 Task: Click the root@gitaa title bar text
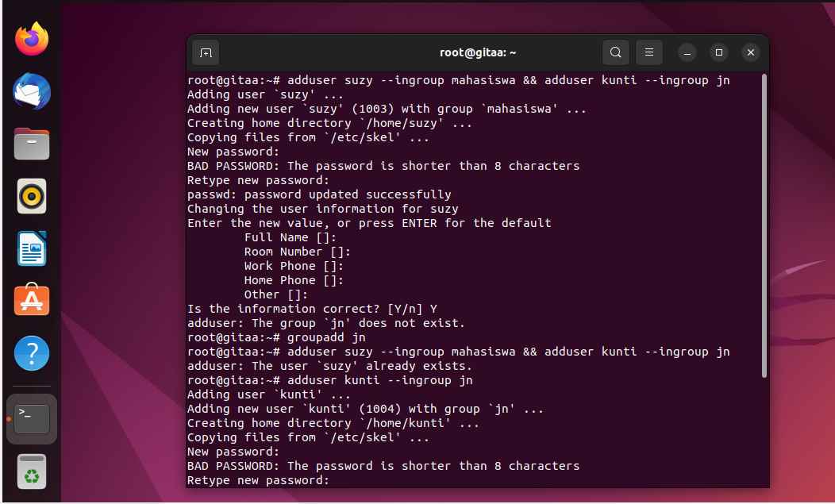[x=478, y=52]
